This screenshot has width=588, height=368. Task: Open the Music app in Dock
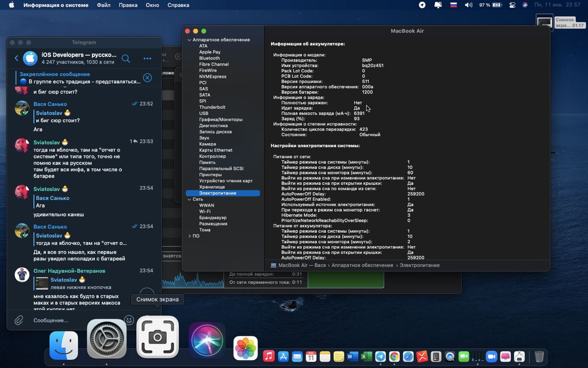(269, 356)
